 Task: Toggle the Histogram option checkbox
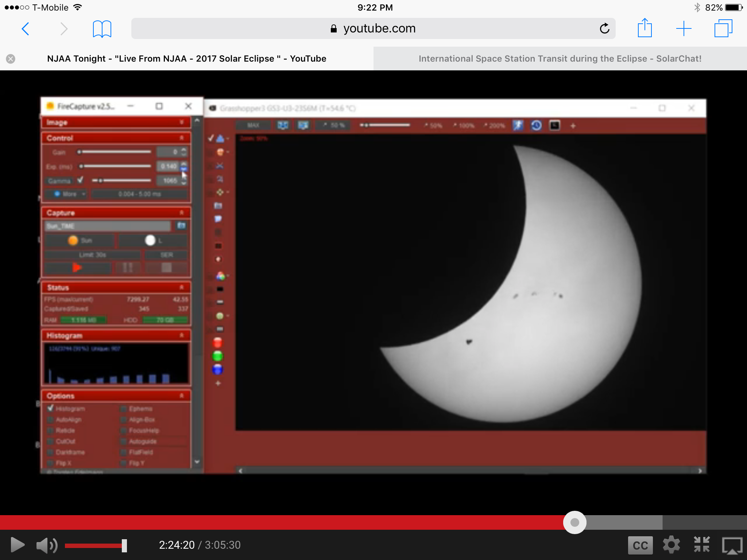(x=51, y=408)
